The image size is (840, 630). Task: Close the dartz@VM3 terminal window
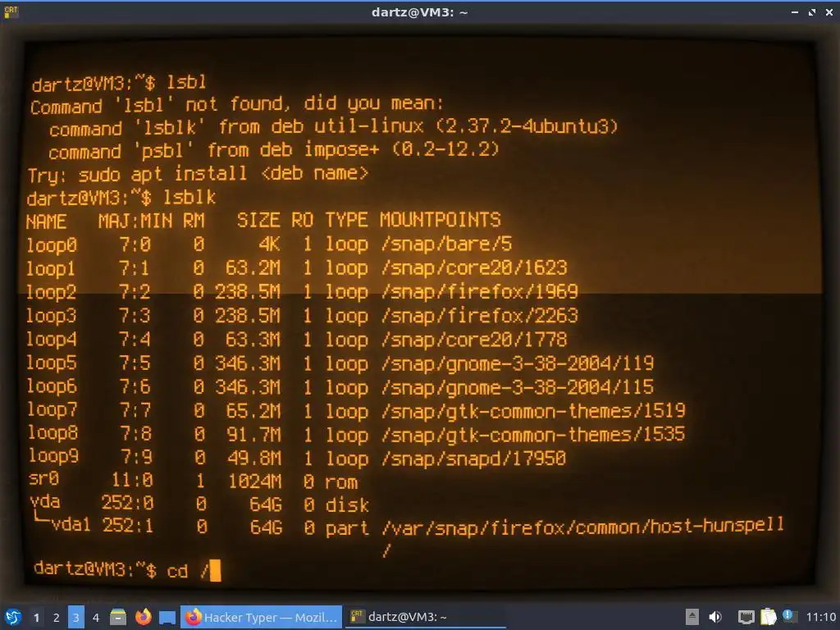click(829, 11)
